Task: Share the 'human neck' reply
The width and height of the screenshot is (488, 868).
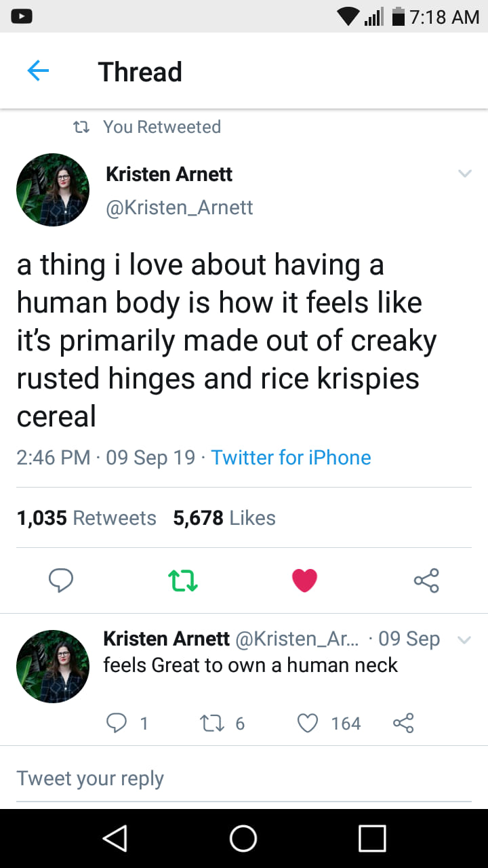Action: click(x=403, y=724)
